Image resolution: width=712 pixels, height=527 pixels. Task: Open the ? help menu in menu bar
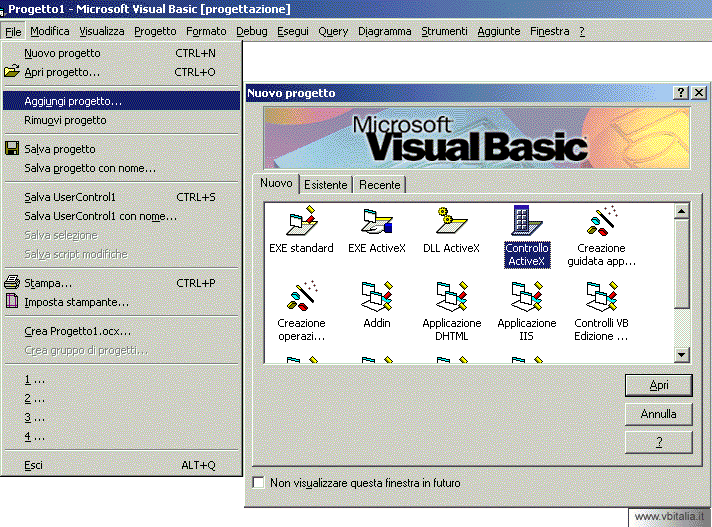582,31
